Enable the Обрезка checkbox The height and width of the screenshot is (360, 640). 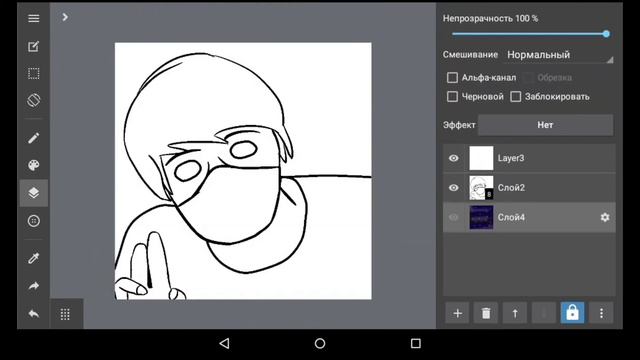point(528,78)
